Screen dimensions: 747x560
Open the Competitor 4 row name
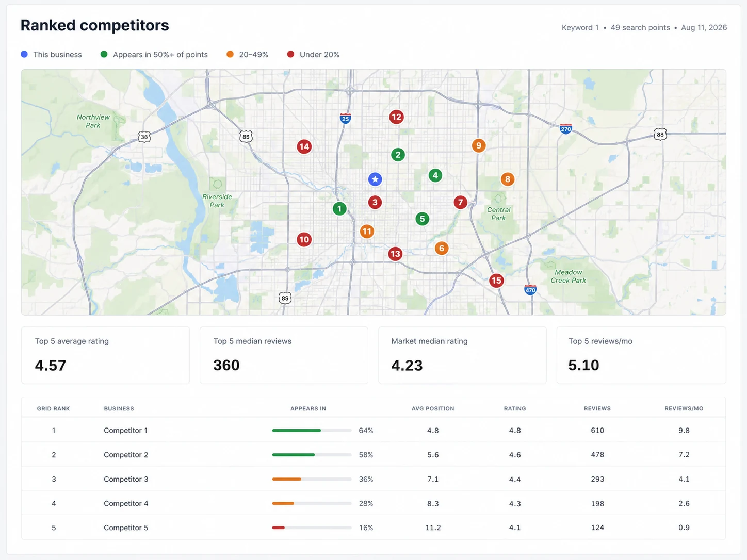(x=126, y=503)
